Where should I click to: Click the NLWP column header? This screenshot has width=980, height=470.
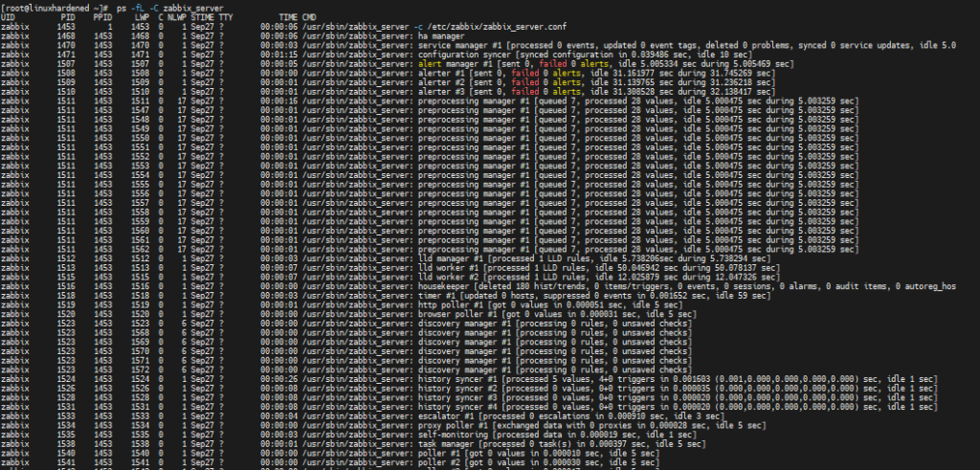coord(177,17)
